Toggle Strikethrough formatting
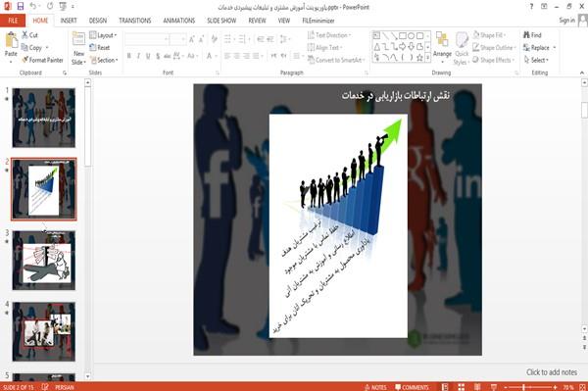588x391 pixels. 168,56
